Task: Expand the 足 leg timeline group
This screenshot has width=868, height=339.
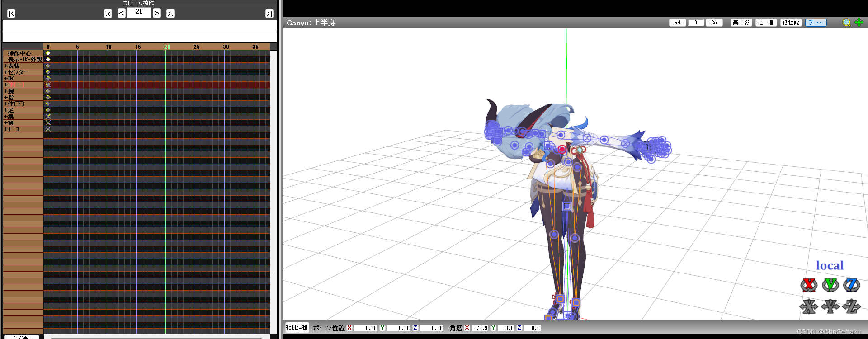Action: click(x=6, y=110)
